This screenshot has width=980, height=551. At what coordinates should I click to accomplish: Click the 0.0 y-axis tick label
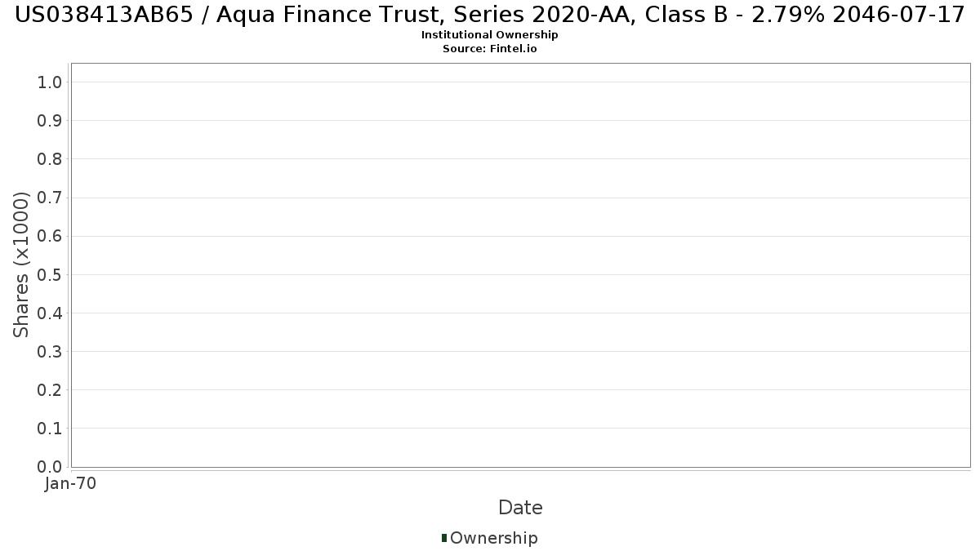[x=50, y=467]
